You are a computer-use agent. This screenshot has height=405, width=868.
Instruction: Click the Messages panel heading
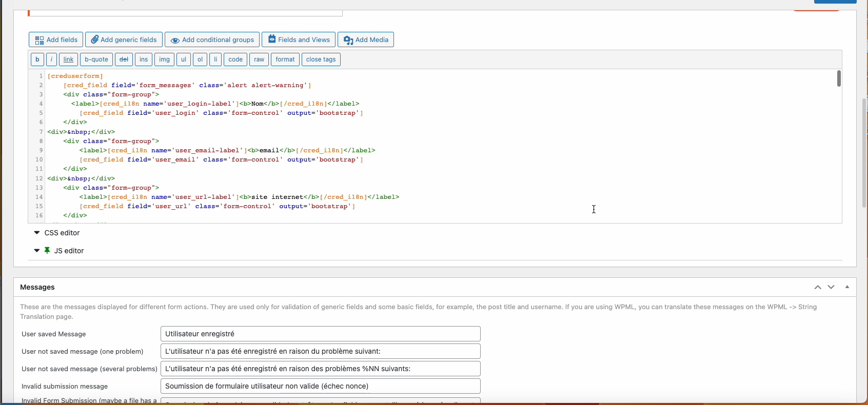pyautogui.click(x=37, y=287)
